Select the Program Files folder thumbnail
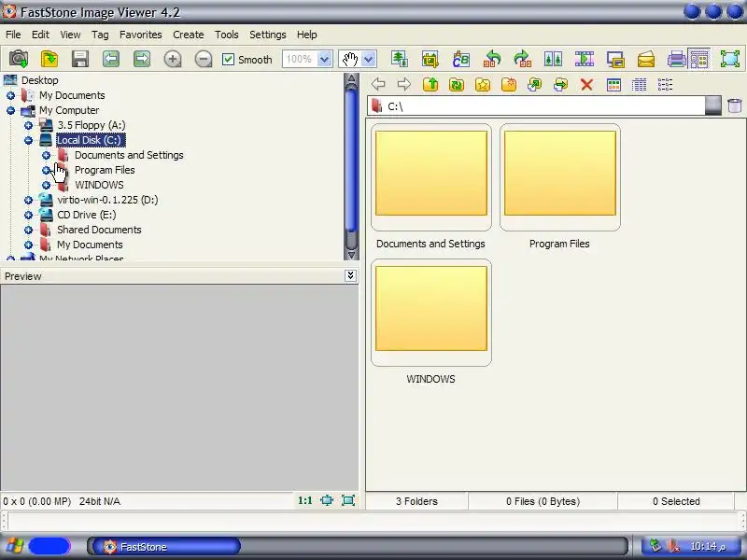 559,177
